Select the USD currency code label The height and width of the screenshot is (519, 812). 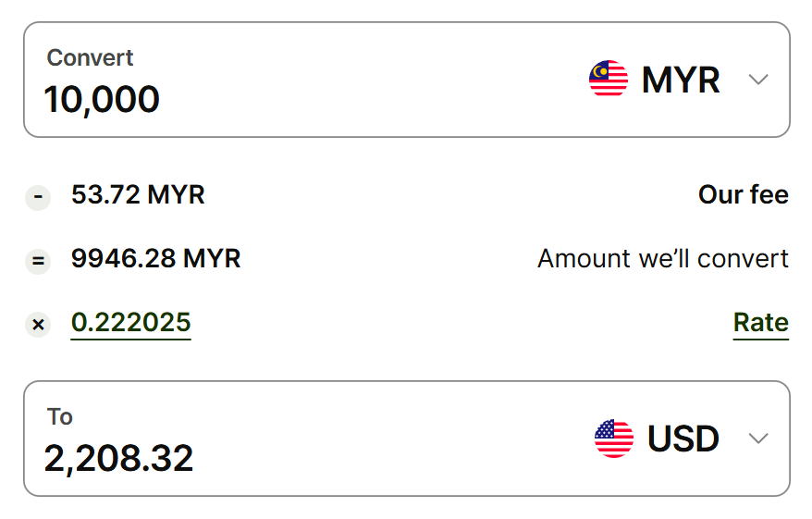(683, 439)
